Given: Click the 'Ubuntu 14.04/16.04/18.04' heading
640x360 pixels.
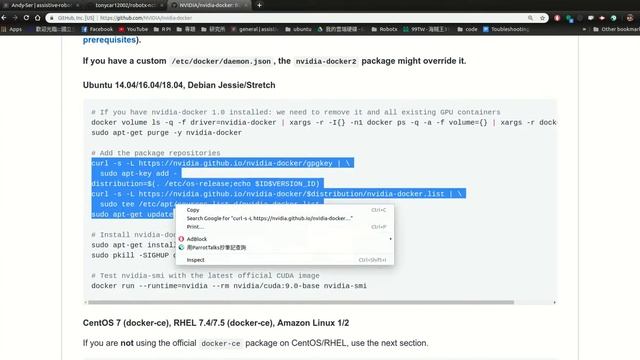Looking at the screenshot, I should point(179,85).
